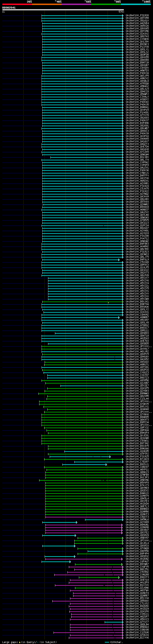Image resolution: width=153 pixels, height=644 pixels.
Task: Select hit label UniRef100_Q69FD8
Action: pos(137,55)
